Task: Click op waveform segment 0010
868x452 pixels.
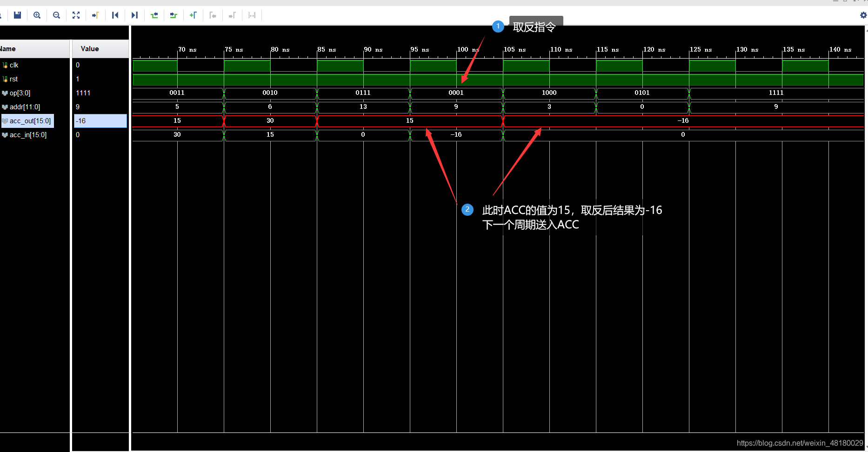Action: click(270, 93)
